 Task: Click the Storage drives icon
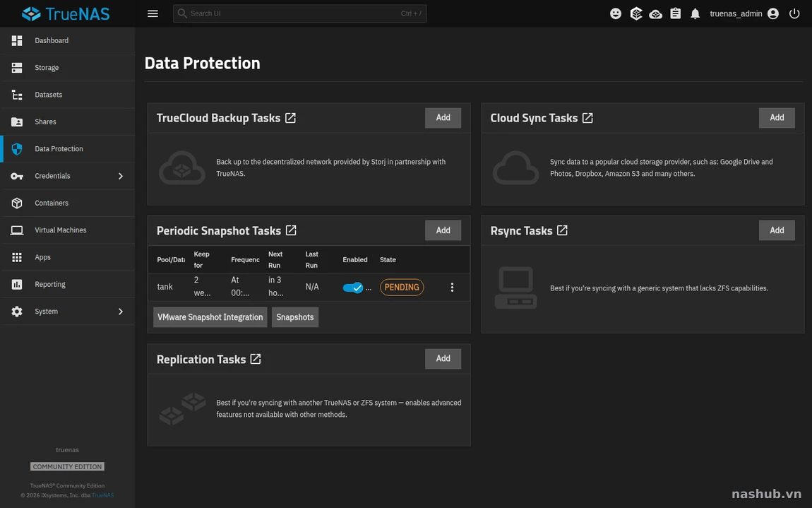(x=17, y=67)
